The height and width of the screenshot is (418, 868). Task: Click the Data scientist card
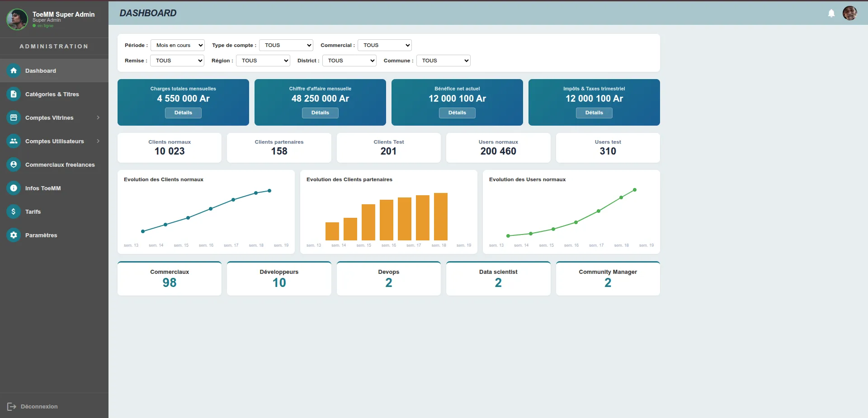click(x=498, y=278)
